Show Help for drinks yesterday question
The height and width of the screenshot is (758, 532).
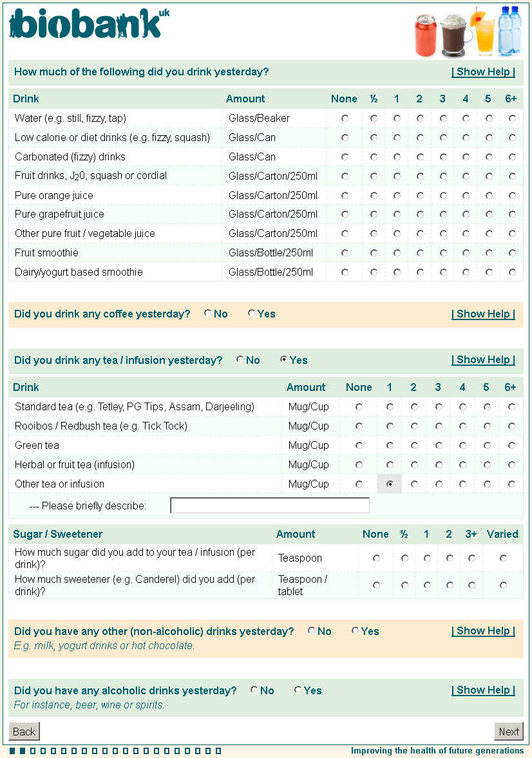(483, 72)
